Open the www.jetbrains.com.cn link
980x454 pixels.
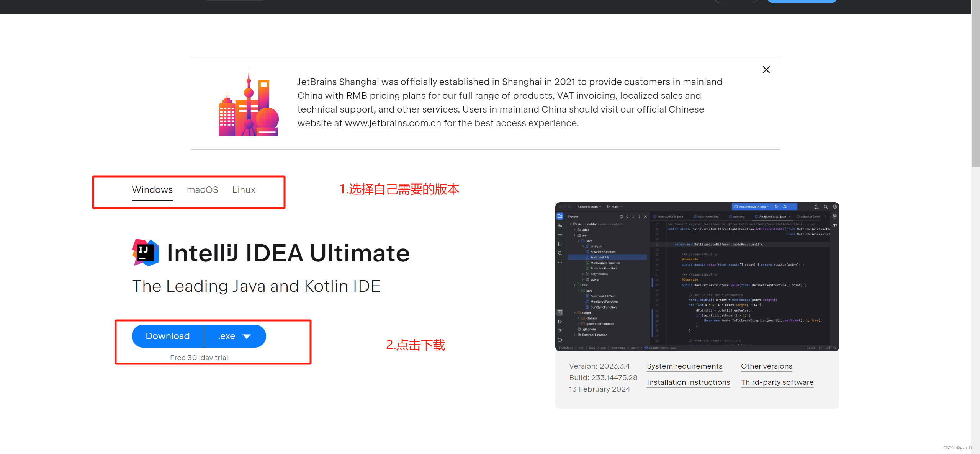[393, 123]
